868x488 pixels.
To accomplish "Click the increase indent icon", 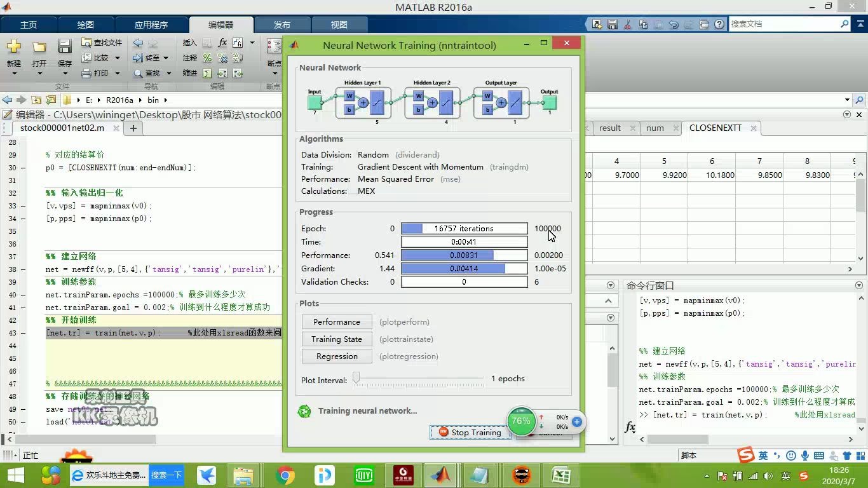I will coord(222,73).
